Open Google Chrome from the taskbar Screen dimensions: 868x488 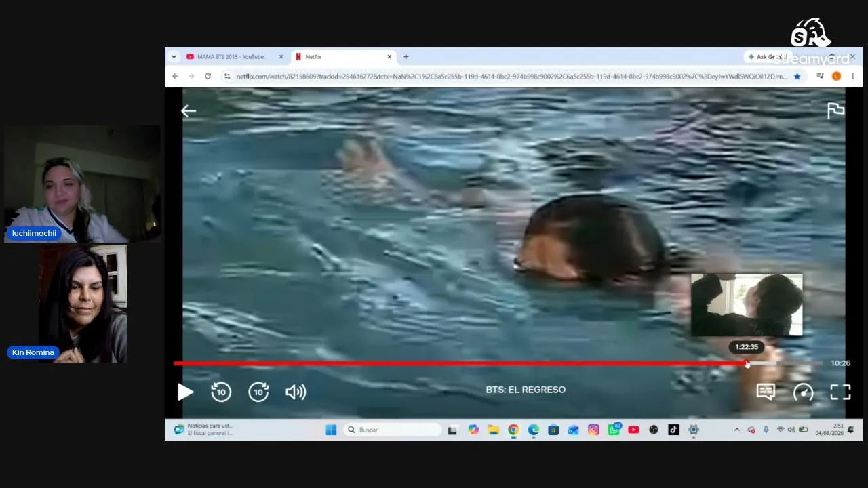click(x=513, y=430)
